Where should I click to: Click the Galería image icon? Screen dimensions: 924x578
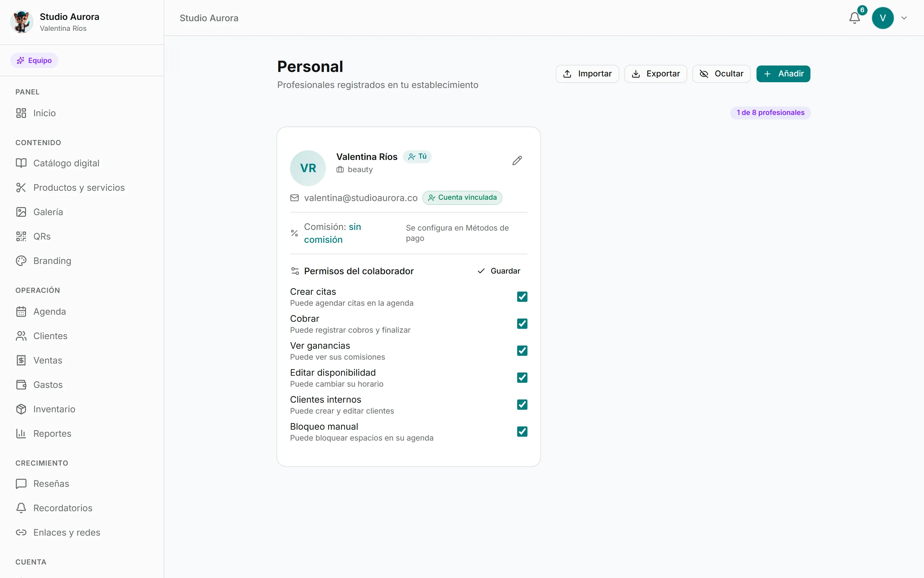(21, 212)
